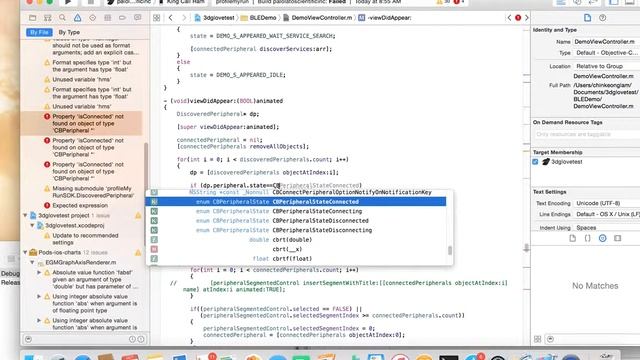
Task: Jump to next issue arrow
Action: click(527, 18)
